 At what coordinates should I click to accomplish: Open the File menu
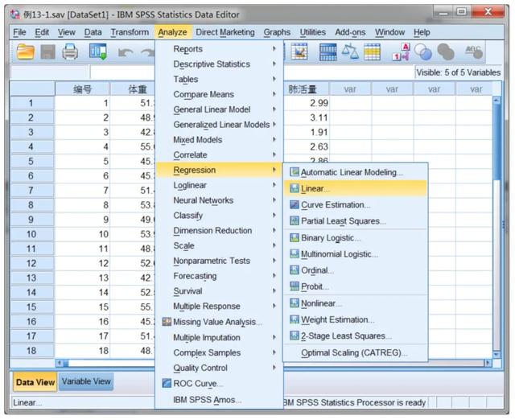tap(19, 32)
